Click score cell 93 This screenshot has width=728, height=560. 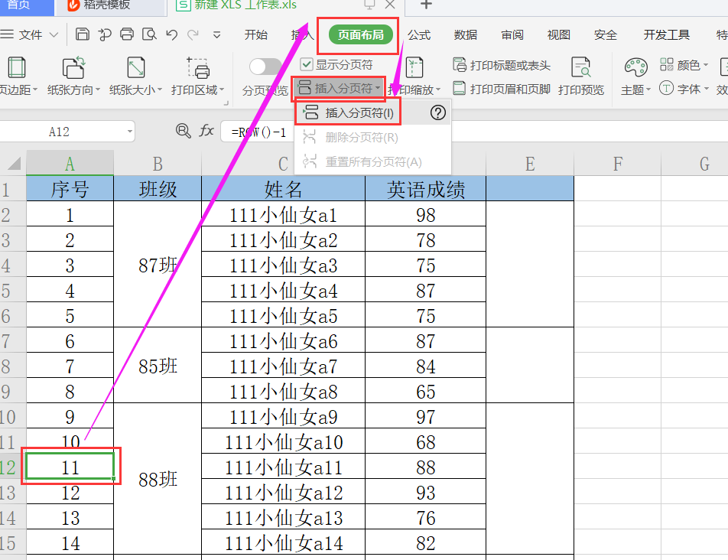tap(426, 493)
